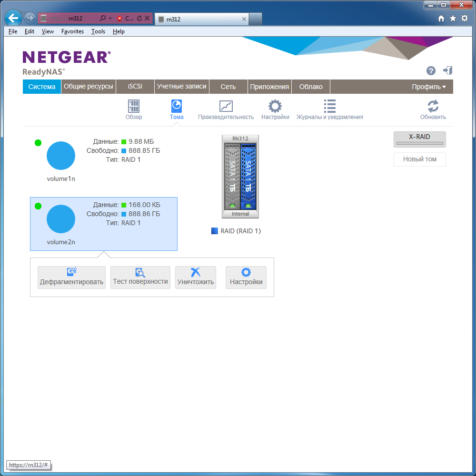Screen dimensions: 476x476
Task: Click the 888.86 ГБ free value
Action: pos(144,214)
